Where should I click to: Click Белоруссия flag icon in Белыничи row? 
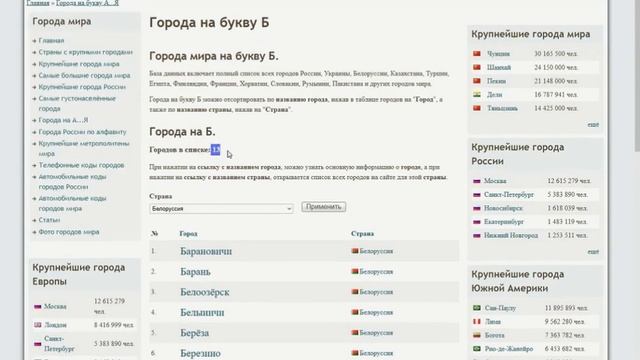(355, 312)
